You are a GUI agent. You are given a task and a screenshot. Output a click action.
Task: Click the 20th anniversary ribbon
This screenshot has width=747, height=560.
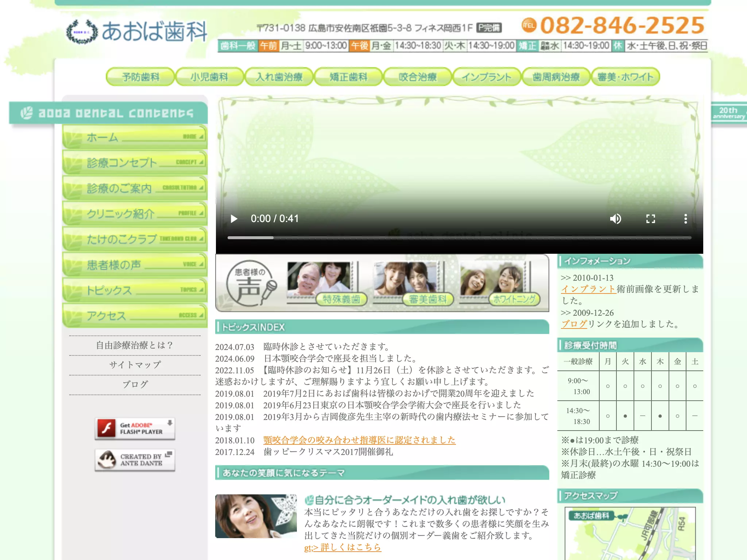729,113
